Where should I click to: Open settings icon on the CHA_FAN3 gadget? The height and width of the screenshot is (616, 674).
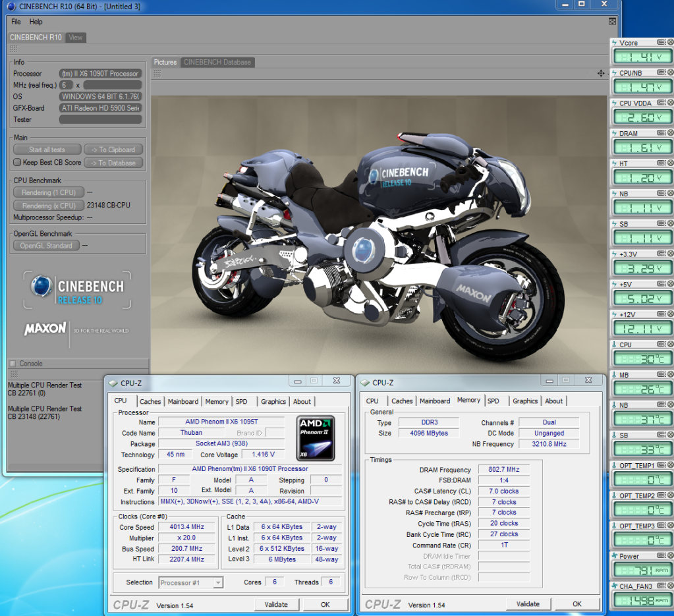[661, 586]
